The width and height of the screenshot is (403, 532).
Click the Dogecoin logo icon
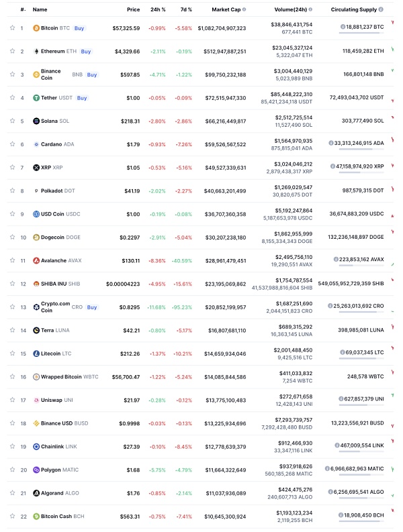tap(36, 237)
